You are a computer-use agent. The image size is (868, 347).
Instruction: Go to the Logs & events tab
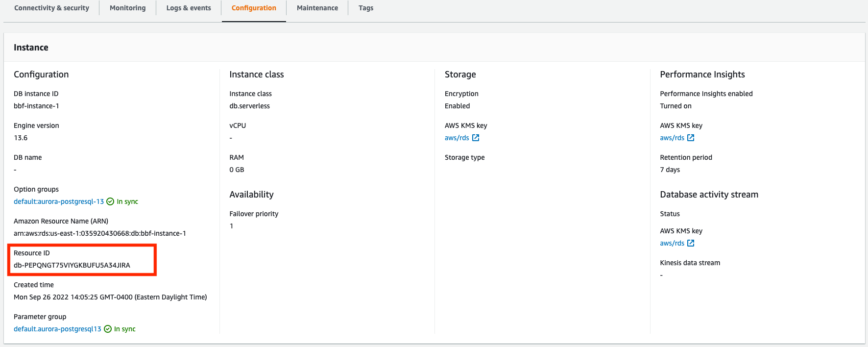click(x=189, y=8)
